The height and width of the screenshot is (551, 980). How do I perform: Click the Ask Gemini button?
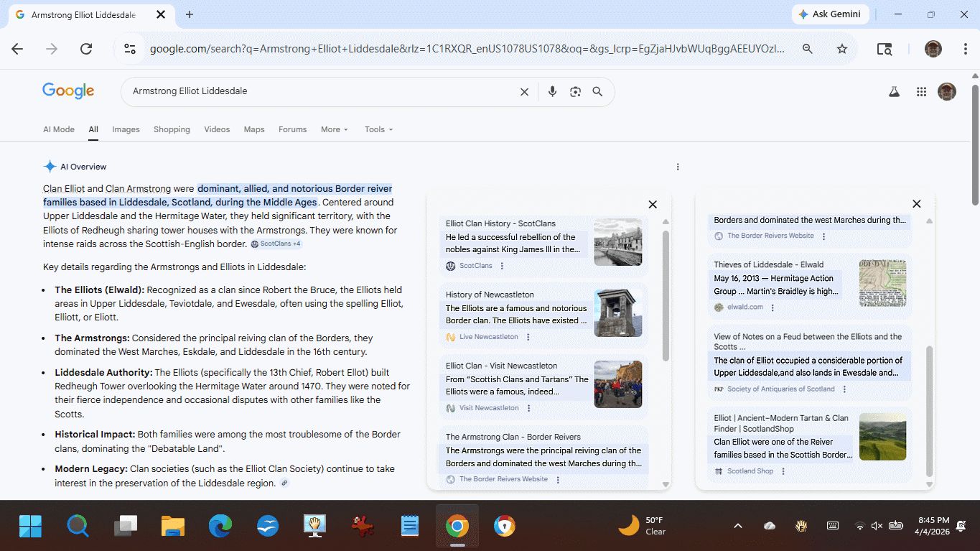coord(830,14)
